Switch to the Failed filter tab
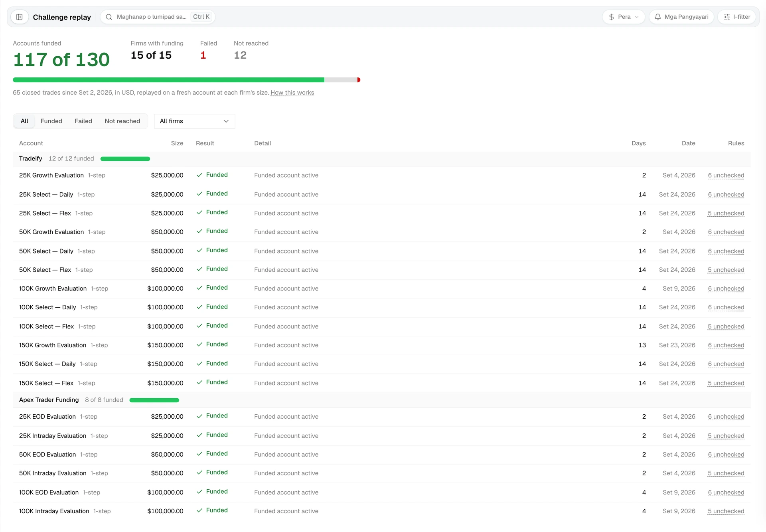Viewport: 766px width, 532px height. (x=83, y=121)
